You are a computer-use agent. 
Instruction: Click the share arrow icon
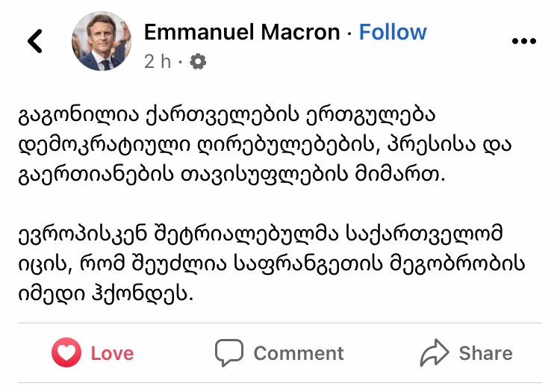pyautogui.click(x=433, y=352)
